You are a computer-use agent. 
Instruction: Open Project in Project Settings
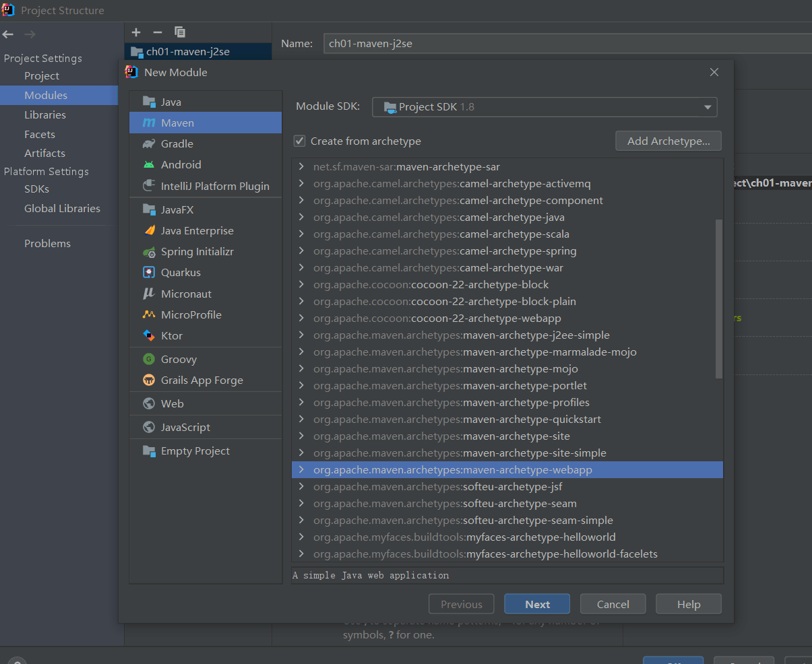[x=42, y=76]
